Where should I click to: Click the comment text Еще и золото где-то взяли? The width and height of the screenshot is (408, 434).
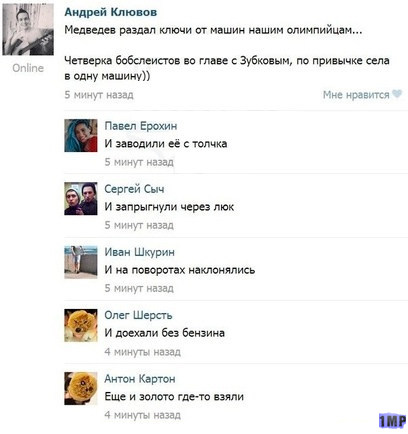pyautogui.click(x=174, y=397)
